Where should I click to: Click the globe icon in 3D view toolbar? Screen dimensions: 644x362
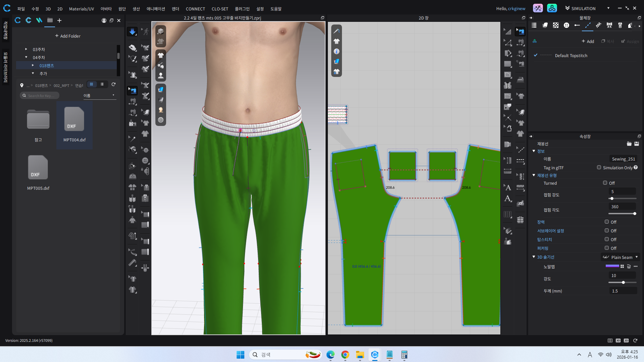[161, 120]
